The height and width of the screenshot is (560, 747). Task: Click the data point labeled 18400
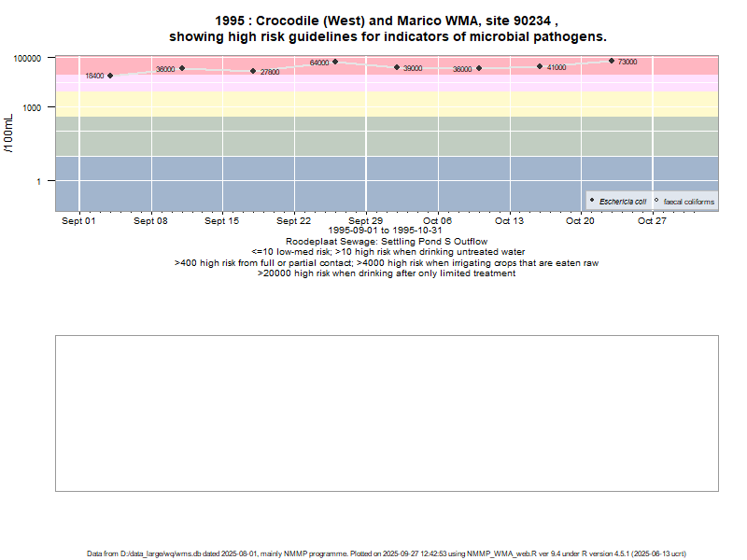(110, 76)
